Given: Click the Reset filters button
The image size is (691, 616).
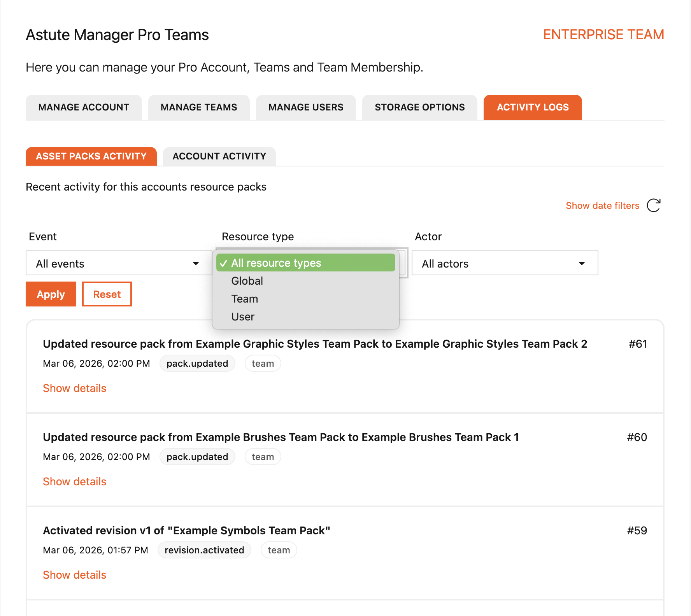Looking at the screenshot, I should [107, 294].
